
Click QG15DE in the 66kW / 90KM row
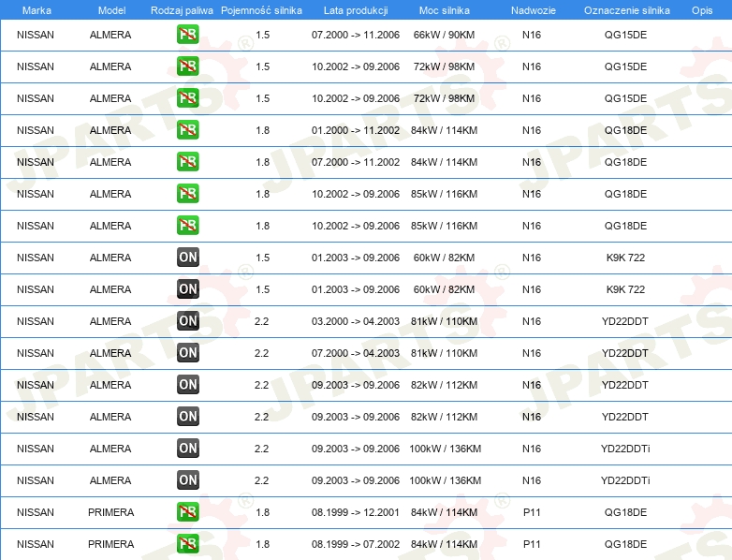[x=625, y=35]
